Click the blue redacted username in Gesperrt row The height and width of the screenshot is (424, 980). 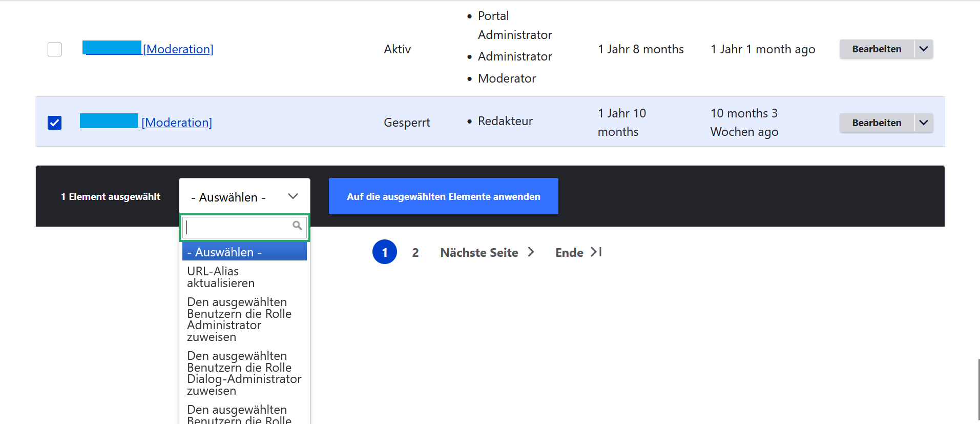tap(109, 121)
